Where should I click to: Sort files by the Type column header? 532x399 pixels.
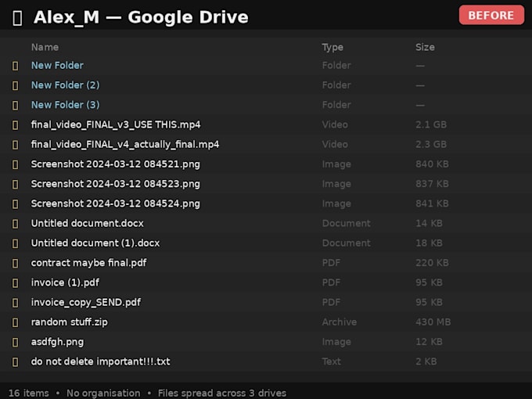(x=332, y=47)
